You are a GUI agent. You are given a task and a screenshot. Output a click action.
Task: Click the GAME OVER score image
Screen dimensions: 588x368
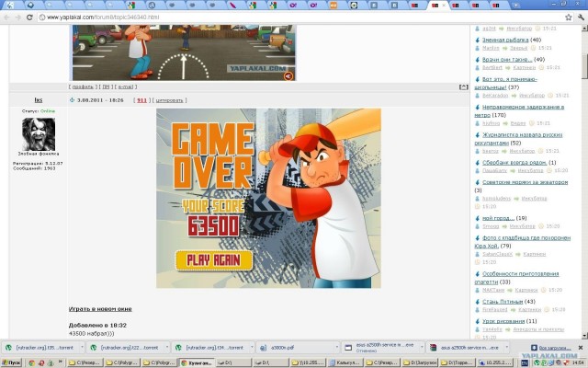pos(268,199)
